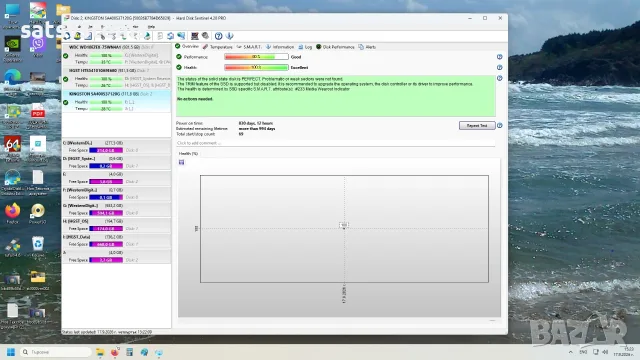640x360 pixels.
Task: Open the NVIDIA GeForce desktop shortcut
Action: coord(12,49)
